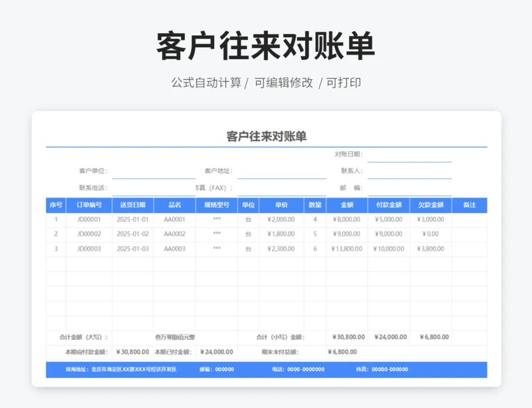Click paid amount ¥10,000.00
The height and width of the screenshot is (408, 532).
[388, 249]
